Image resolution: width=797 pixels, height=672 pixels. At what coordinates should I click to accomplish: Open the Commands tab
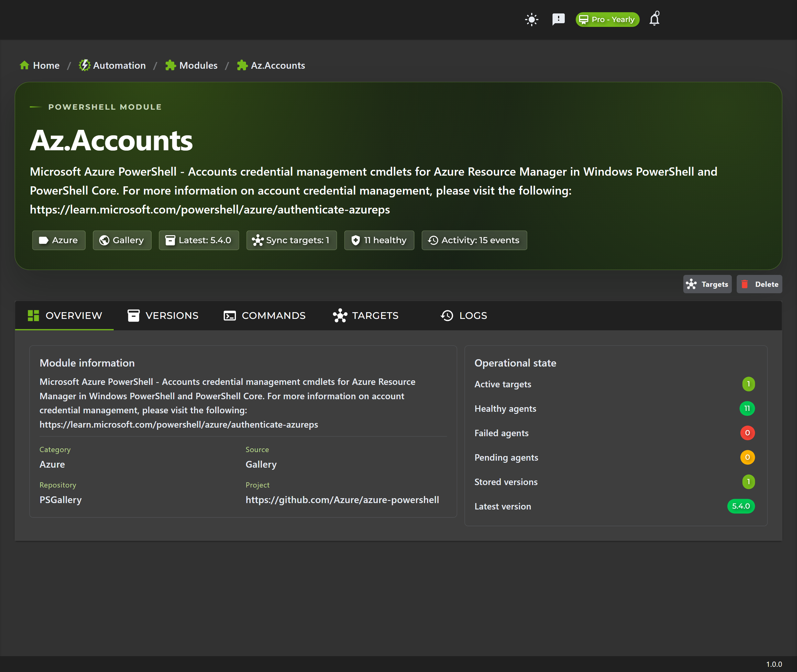(x=265, y=316)
